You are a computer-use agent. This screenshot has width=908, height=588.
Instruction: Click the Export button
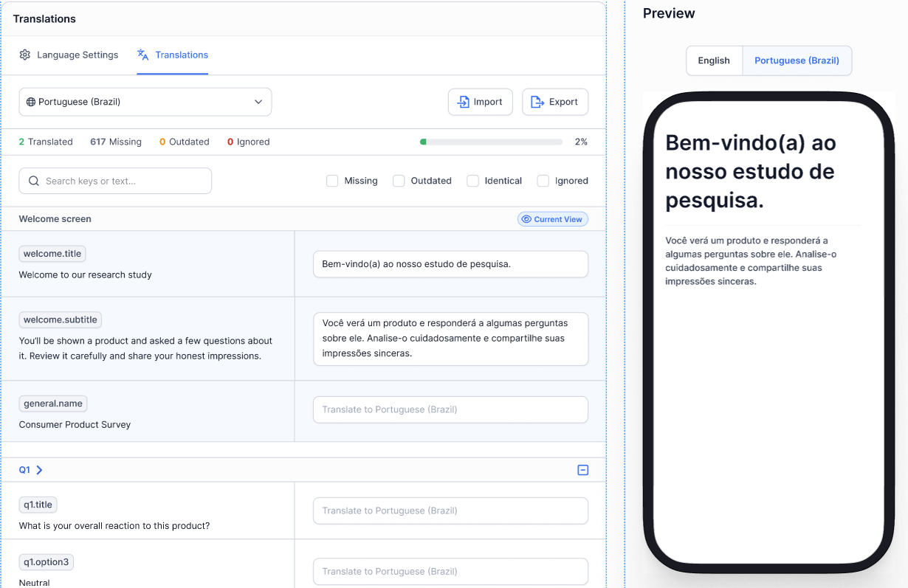[x=555, y=102]
